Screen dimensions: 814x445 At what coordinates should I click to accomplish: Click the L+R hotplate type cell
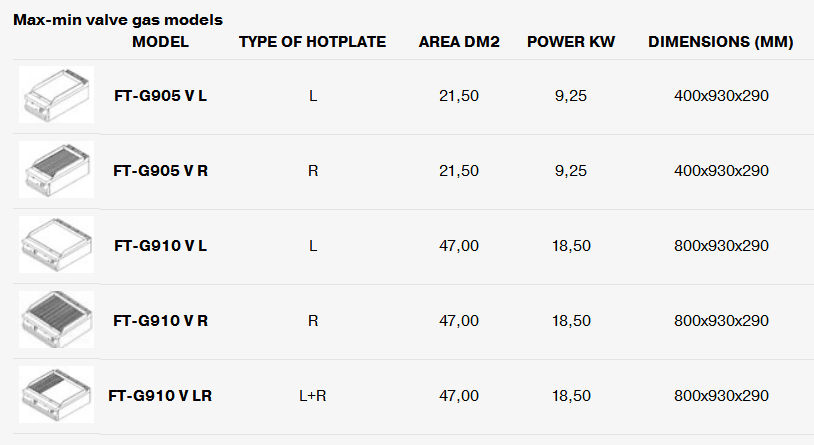[313, 396]
